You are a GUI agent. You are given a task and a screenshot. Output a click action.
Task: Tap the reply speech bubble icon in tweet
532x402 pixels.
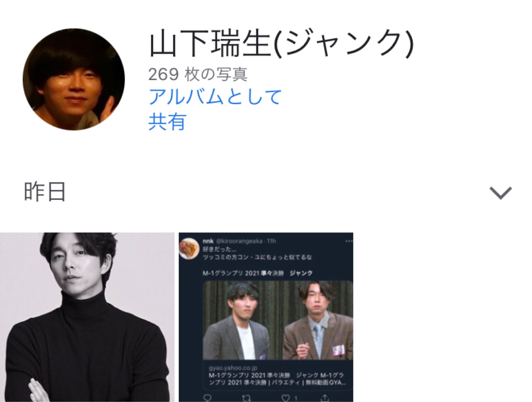(208, 398)
